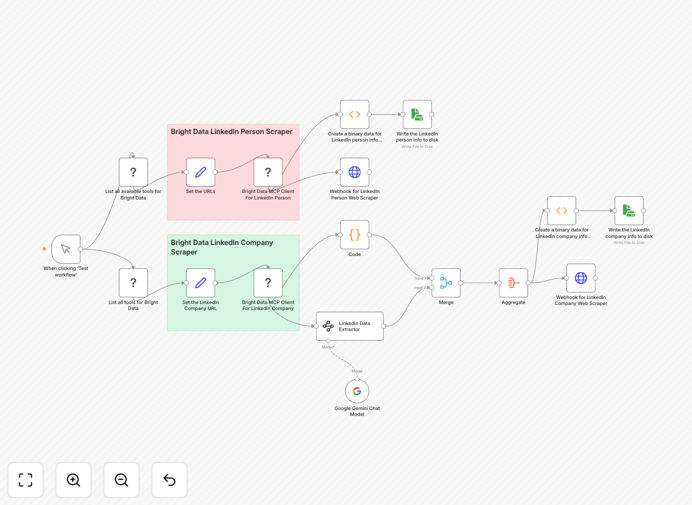Select the 'Set the URLs' edit node
This screenshot has height=505, width=692.
coord(200,172)
